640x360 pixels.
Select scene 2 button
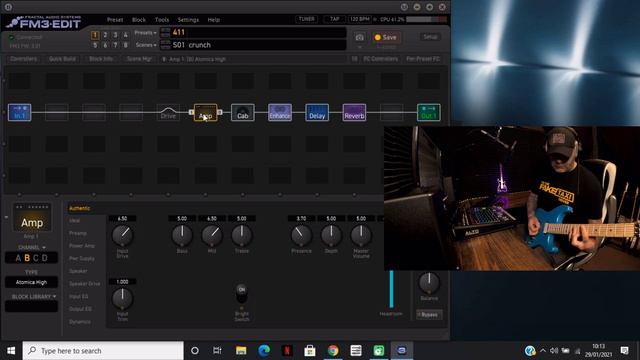(105, 35)
